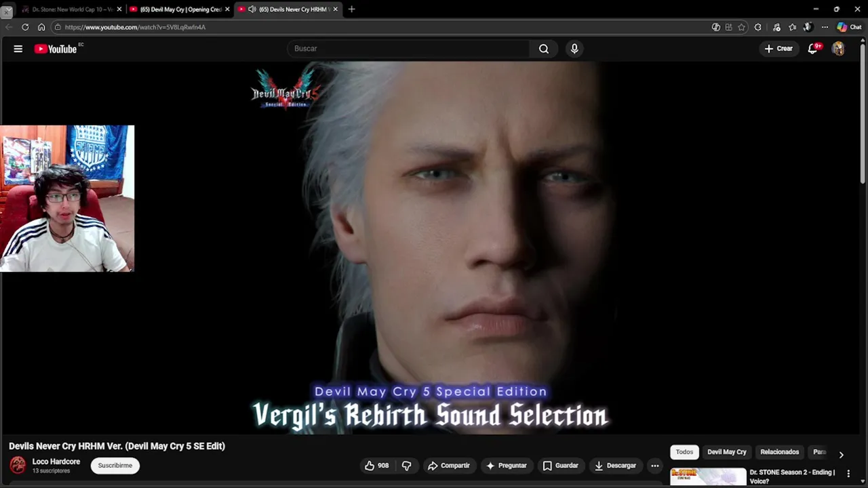The image size is (868, 488).
Task: Click the address bar URL
Action: 135,27
